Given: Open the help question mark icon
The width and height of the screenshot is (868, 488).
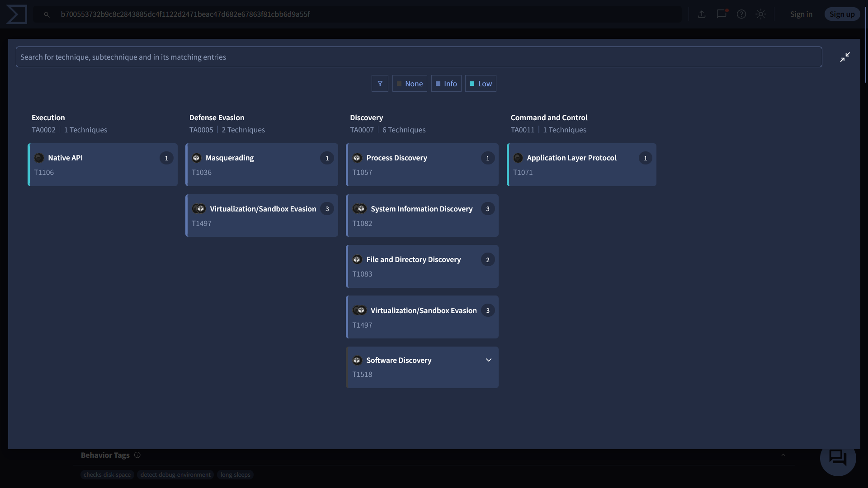Looking at the screenshot, I should (x=741, y=14).
